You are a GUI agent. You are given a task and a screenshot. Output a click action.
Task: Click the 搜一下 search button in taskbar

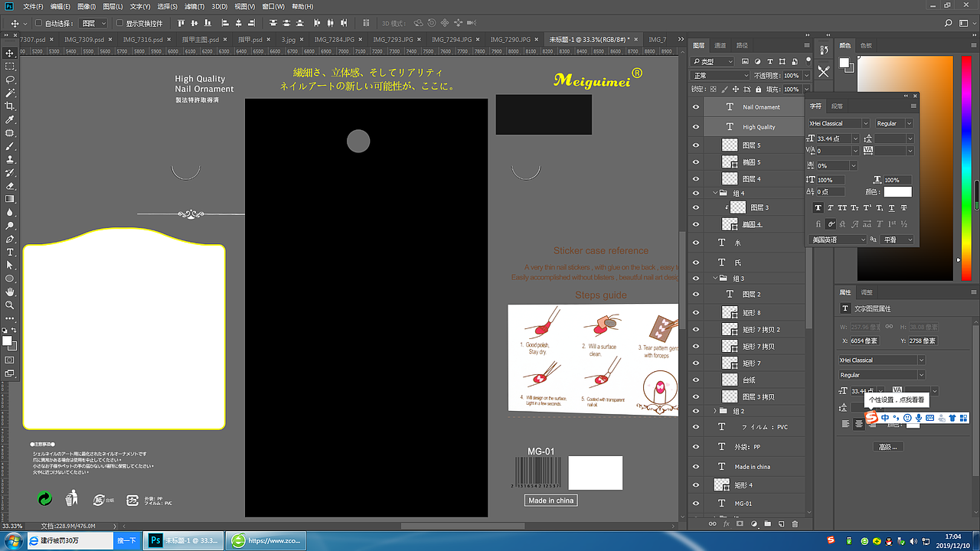point(127,540)
